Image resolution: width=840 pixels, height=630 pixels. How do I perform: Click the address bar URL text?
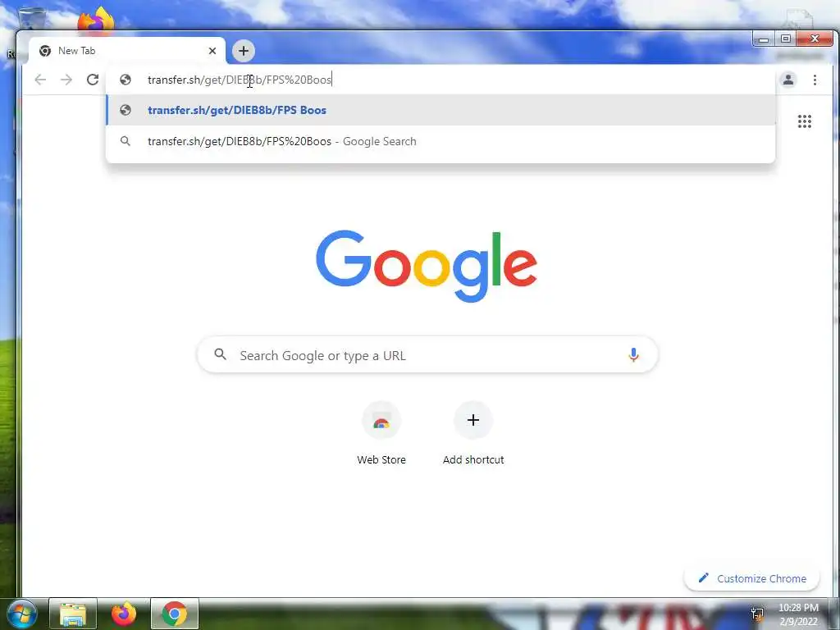tap(240, 80)
